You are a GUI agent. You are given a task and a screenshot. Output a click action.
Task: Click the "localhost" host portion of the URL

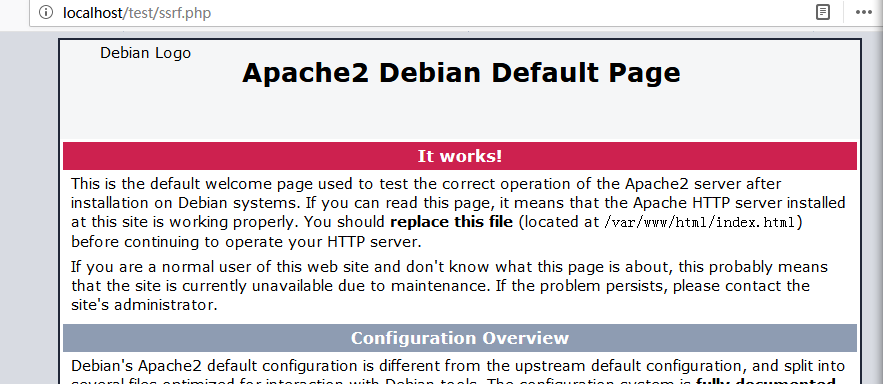tap(92, 12)
